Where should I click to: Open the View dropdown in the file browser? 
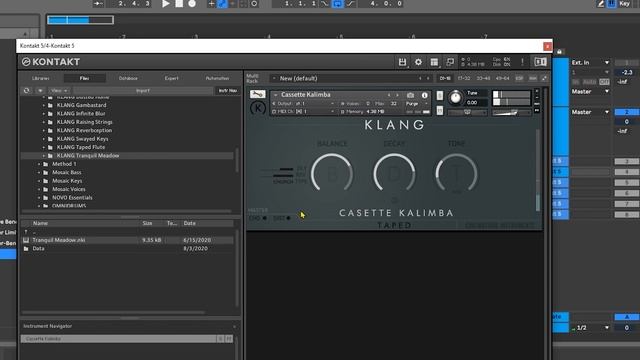tap(59, 91)
